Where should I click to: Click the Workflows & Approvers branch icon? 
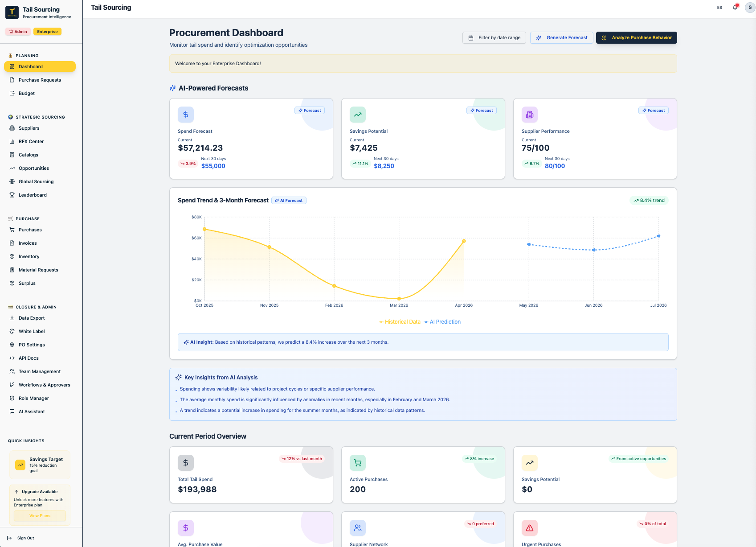coord(12,385)
